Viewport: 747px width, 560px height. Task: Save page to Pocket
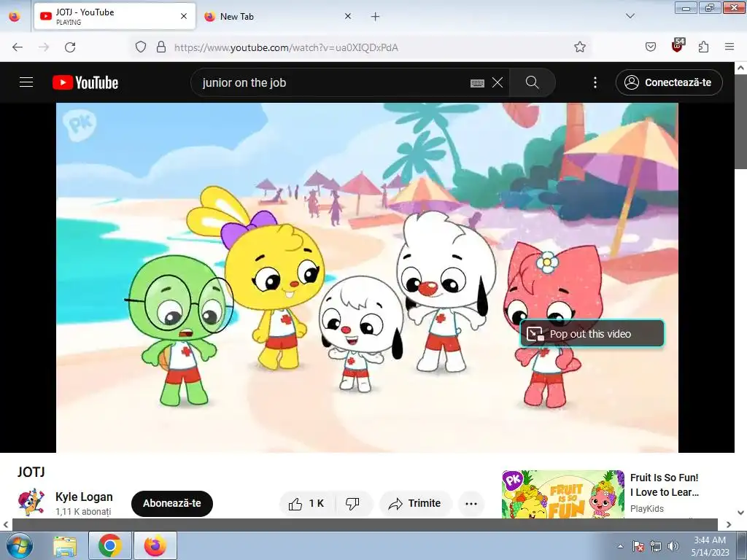(651, 47)
